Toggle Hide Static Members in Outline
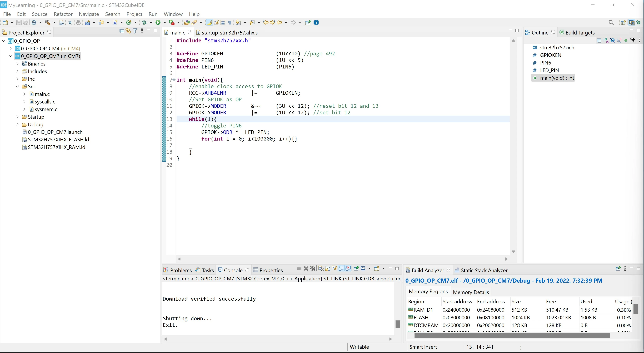 pyautogui.click(x=619, y=41)
